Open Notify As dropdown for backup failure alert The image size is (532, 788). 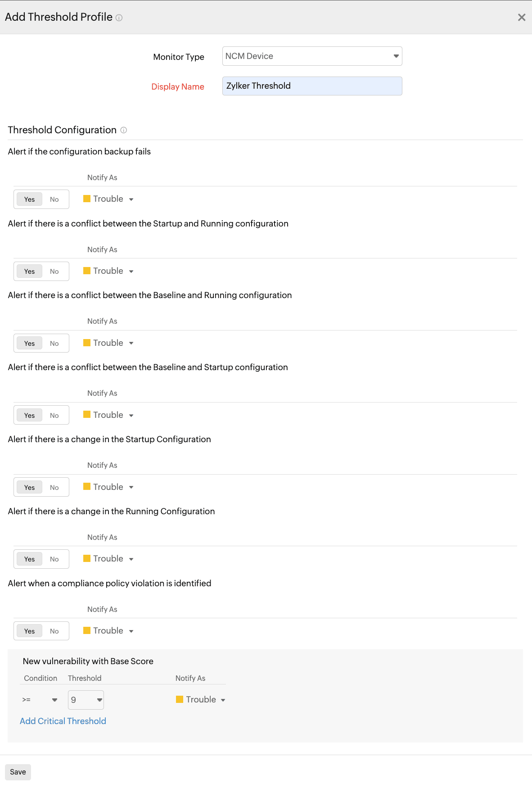pyautogui.click(x=131, y=199)
